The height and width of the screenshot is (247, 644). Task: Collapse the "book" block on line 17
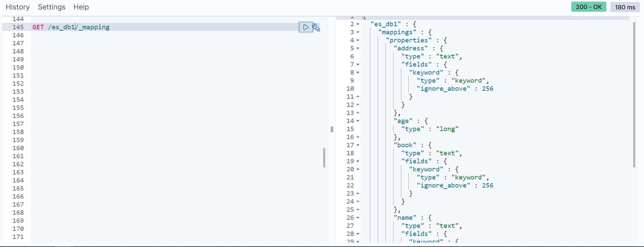coord(358,145)
